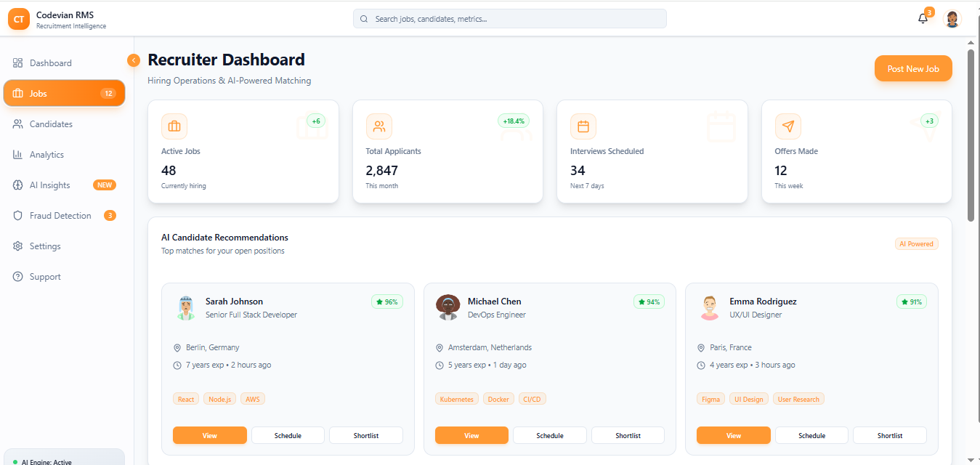Open the user profile avatar
Screen dimensions: 980x465
[952, 19]
